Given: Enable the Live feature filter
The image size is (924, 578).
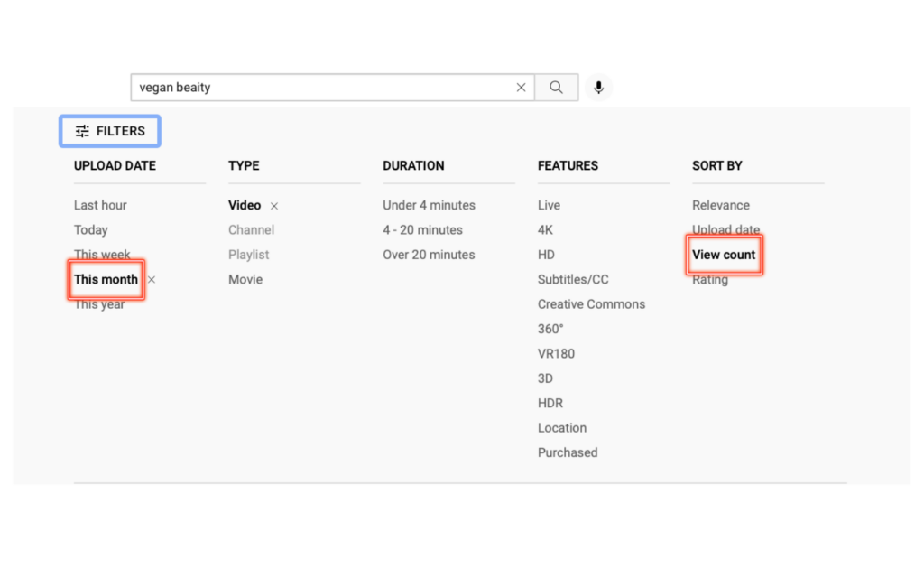Looking at the screenshot, I should 549,205.
